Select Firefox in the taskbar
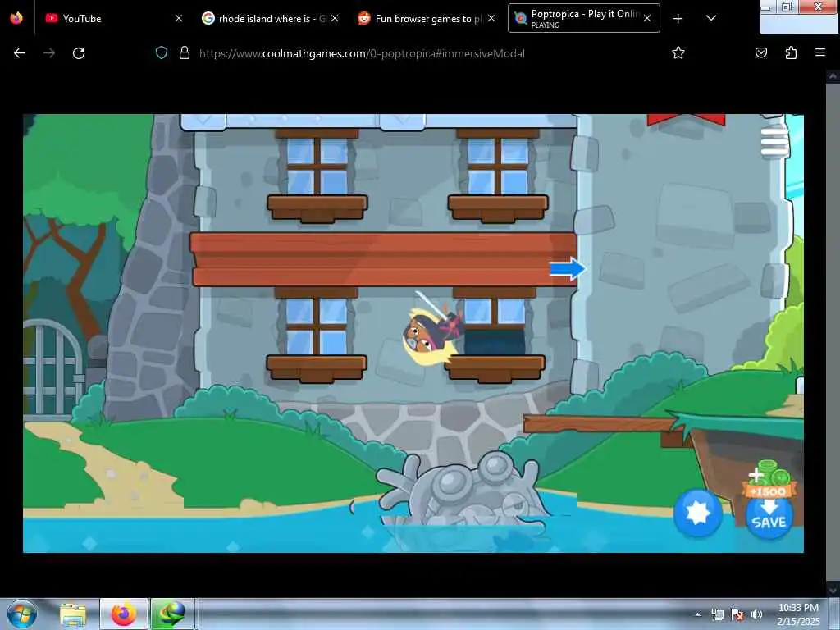The width and height of the screenshot is (840, 630). pyautogui.click(x=124, y=614)
